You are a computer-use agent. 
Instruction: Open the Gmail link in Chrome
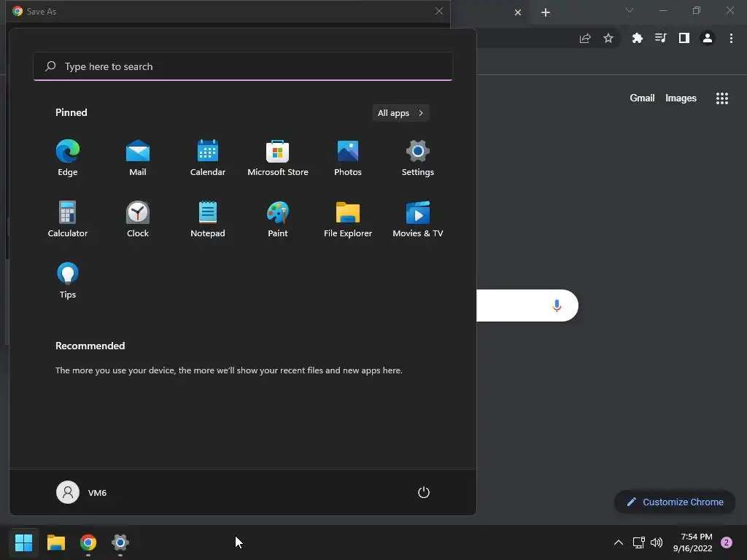(642, 98)
